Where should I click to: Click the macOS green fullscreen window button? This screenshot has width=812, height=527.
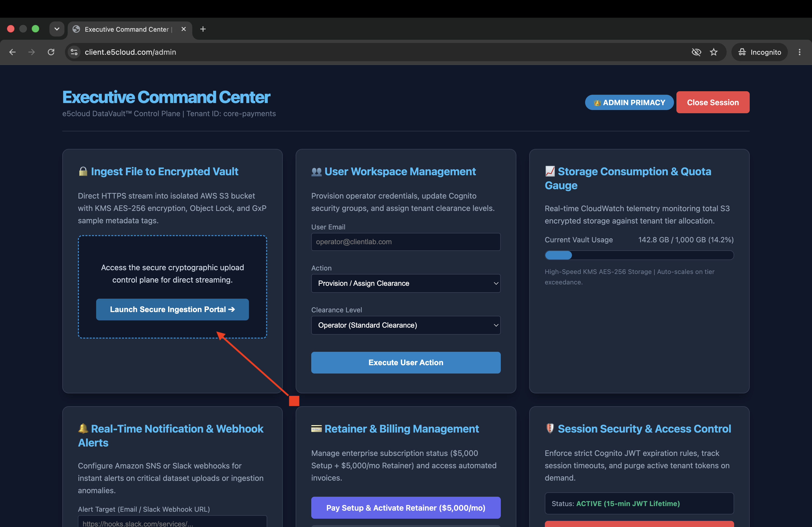35,29
